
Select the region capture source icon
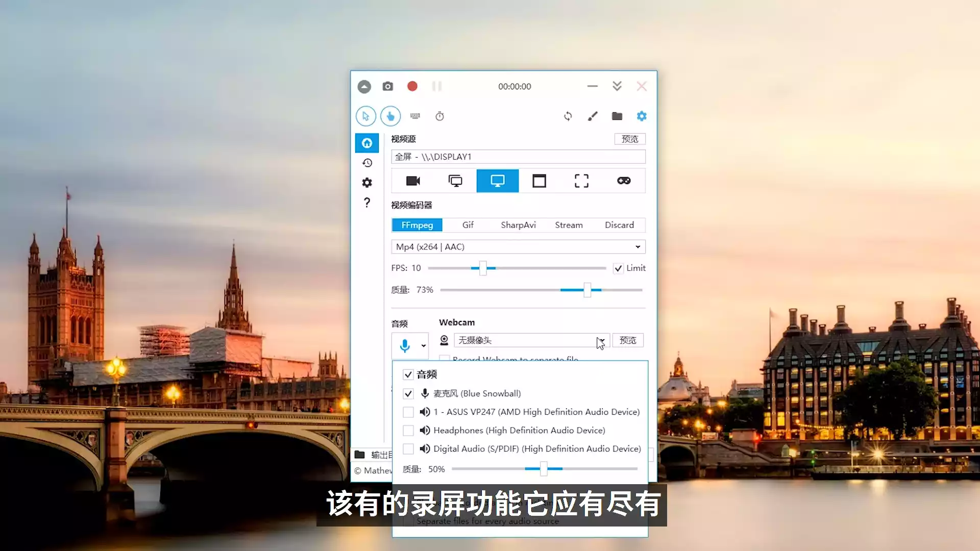[581, 181]
